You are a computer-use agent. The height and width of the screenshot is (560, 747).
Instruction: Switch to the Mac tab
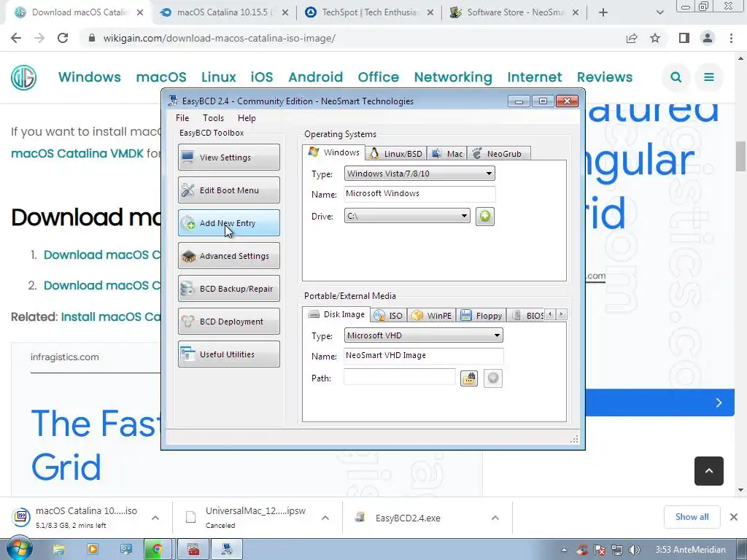pyautogui.click(x=447, y=154)
